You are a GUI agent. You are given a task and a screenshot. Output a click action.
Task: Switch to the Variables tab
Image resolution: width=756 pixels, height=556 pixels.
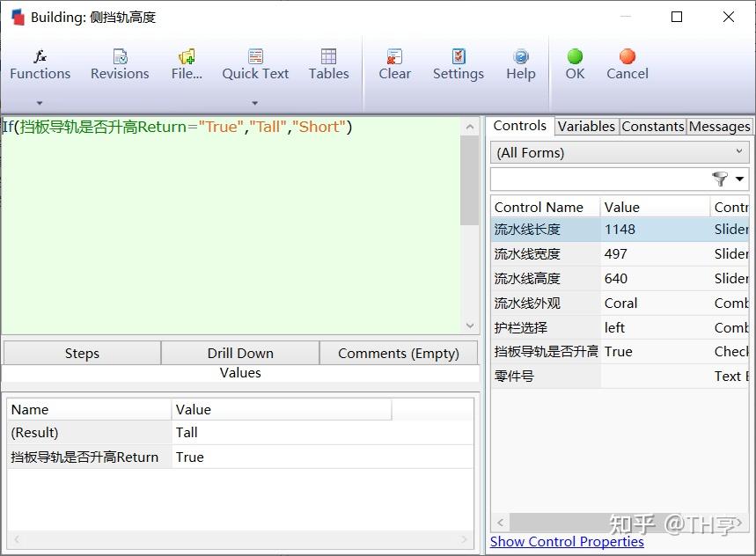click(x=586, y=127)
